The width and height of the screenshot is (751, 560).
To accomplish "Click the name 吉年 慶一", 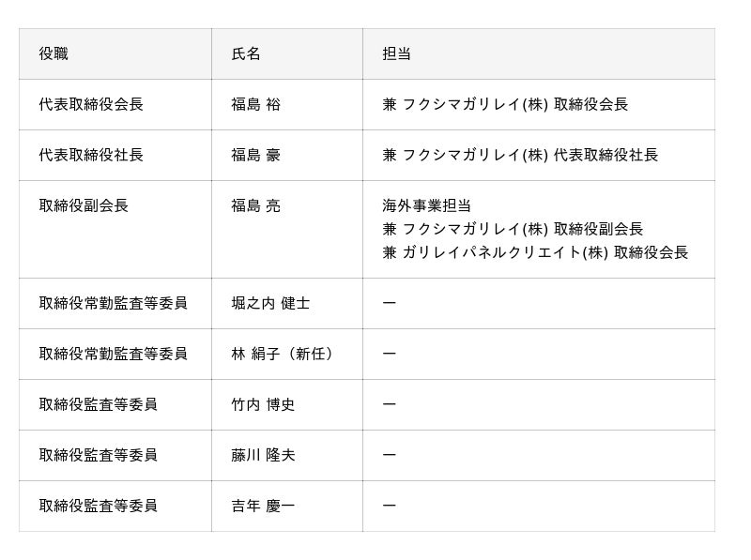I will pyautogui.click(x=263, y=507).
